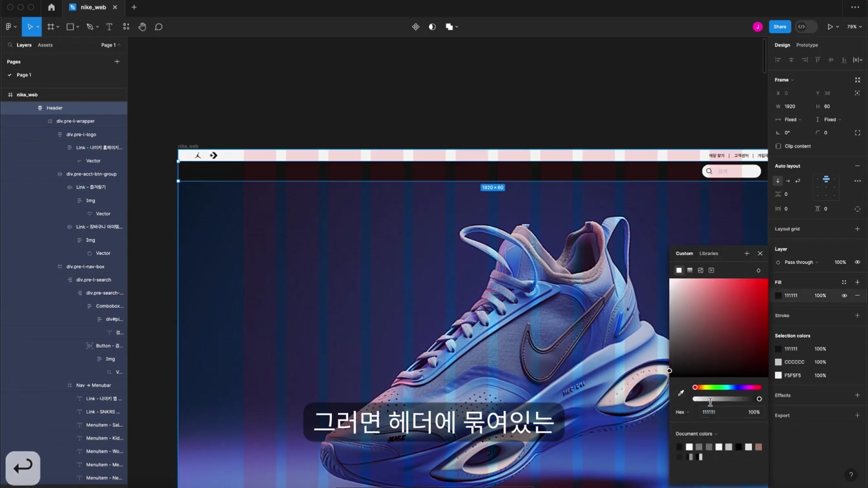Remove the 111111 fill with minus
This screenshot has width=868, height=488.
(858, 296)
